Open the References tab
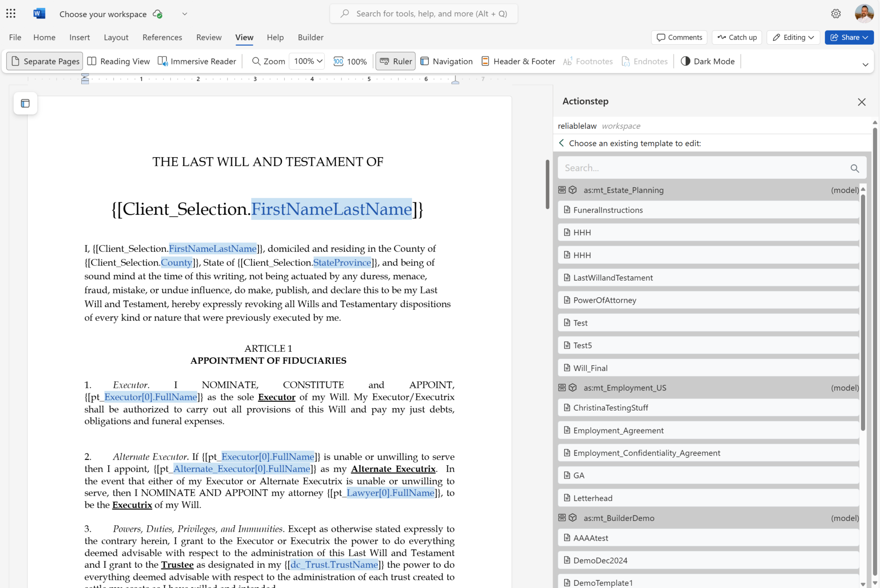This screenshot has width=880, height=588. (162, 37)
